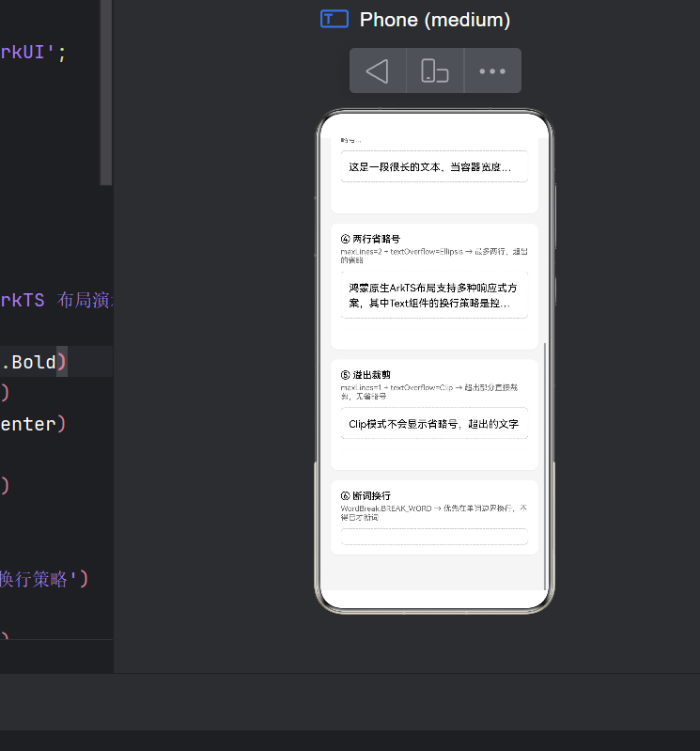Click the phone preview's vertical scrollbar
Viewport: 700px width, 751px height.
click(545, 466)
